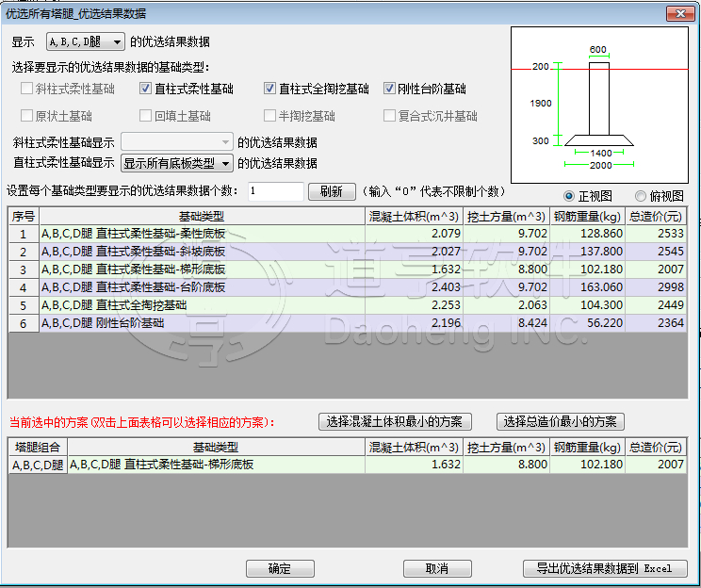Uncheck the 直柱式全掏挖基础 checkbox
The image size is (701, 588).
point(269,88)
